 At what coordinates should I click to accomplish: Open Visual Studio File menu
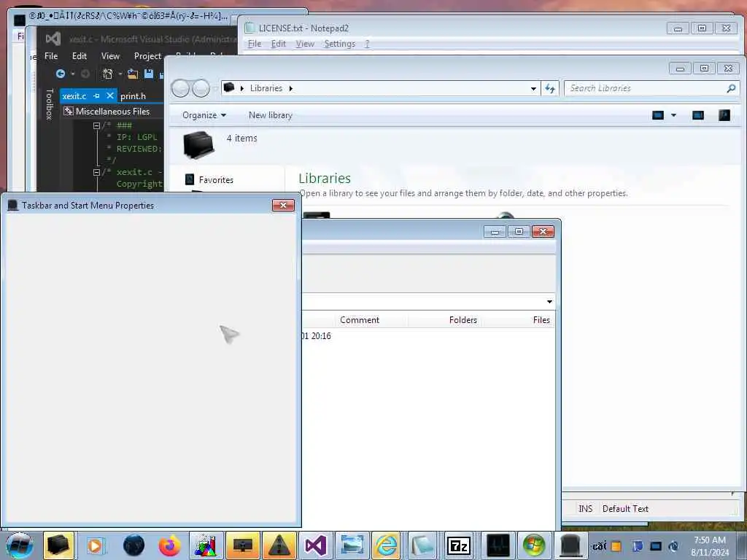(51, 56)
